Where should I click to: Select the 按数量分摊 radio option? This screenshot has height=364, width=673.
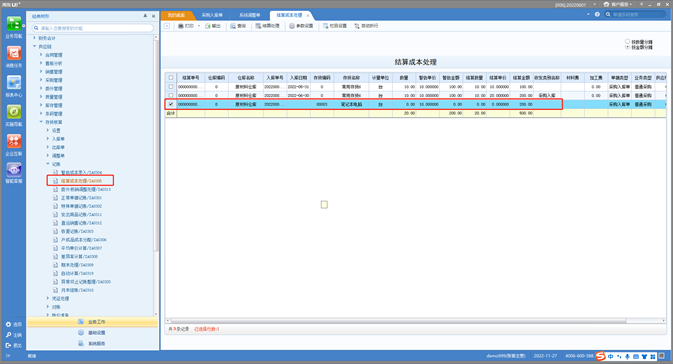[627, 42]
